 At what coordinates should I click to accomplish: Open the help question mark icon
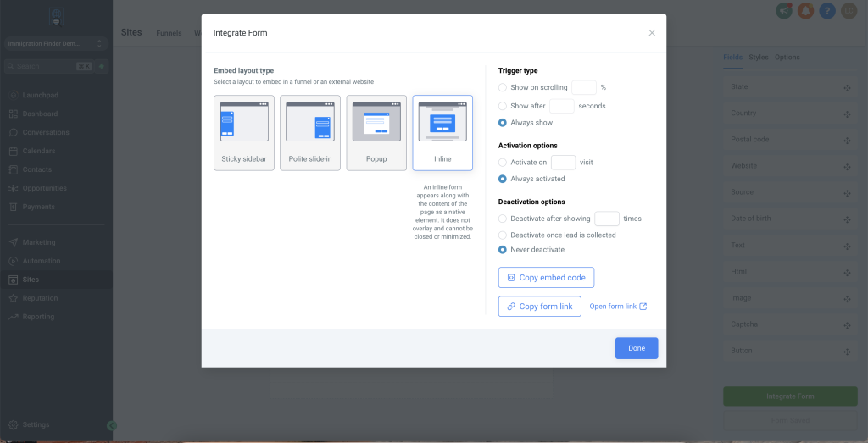point(827,11)
